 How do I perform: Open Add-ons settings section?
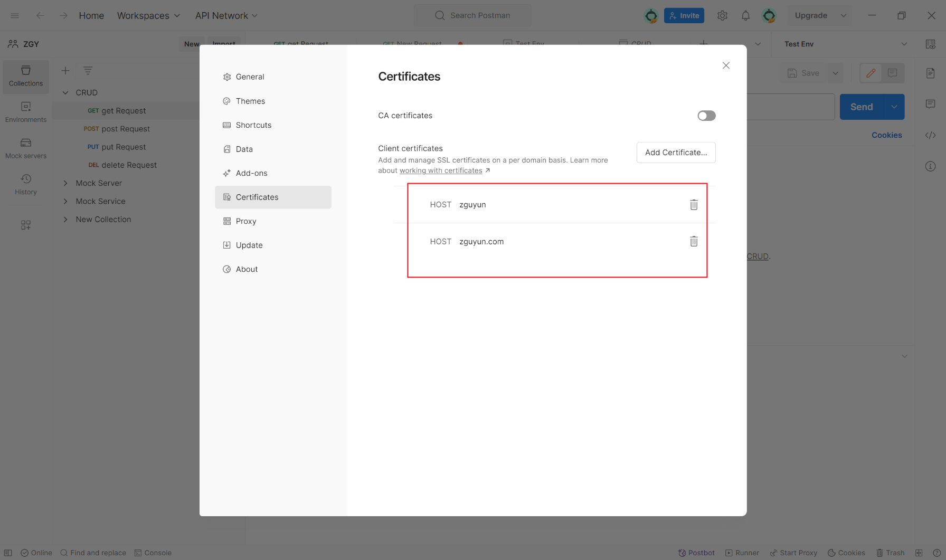[x=273, y=173]
